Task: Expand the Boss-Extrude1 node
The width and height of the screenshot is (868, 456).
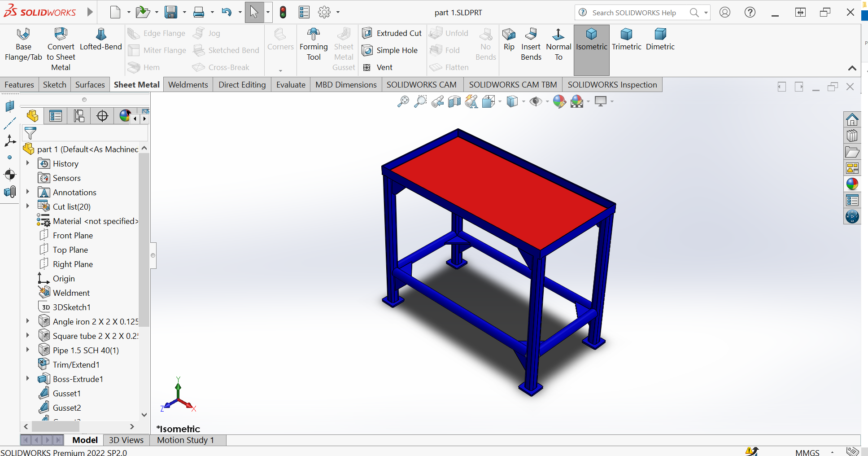Action: [x=28, y=378]
